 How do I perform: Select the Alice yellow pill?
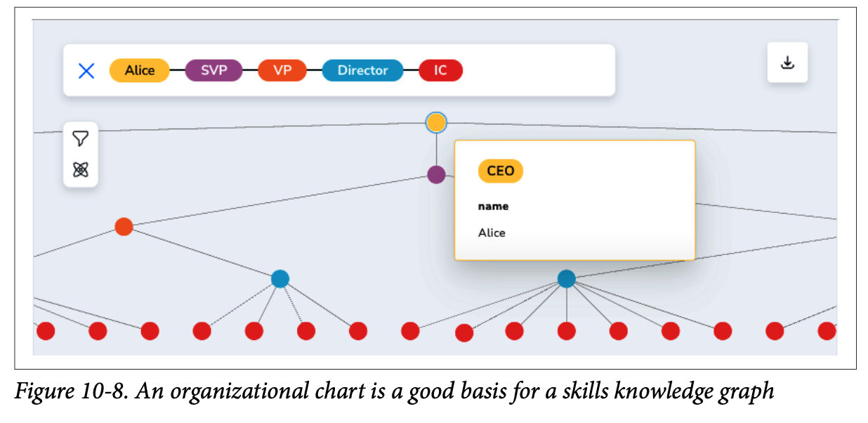[x=140, y=70]
